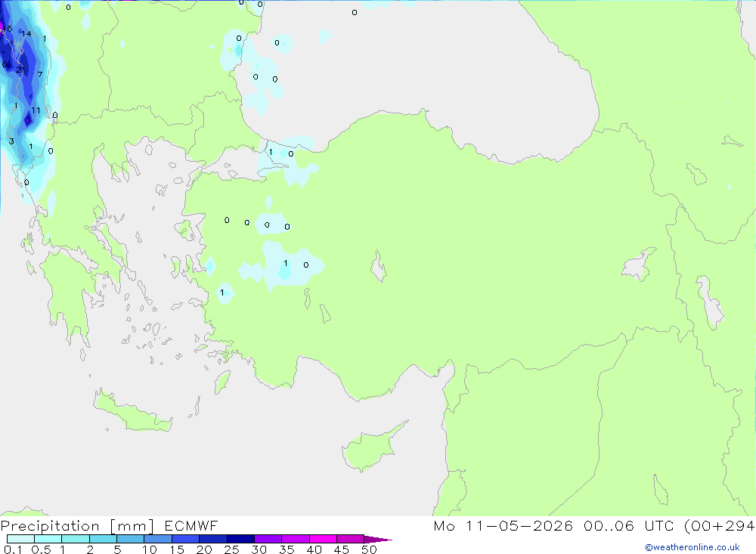Click the '[mm]' unit label

(132, 526)
